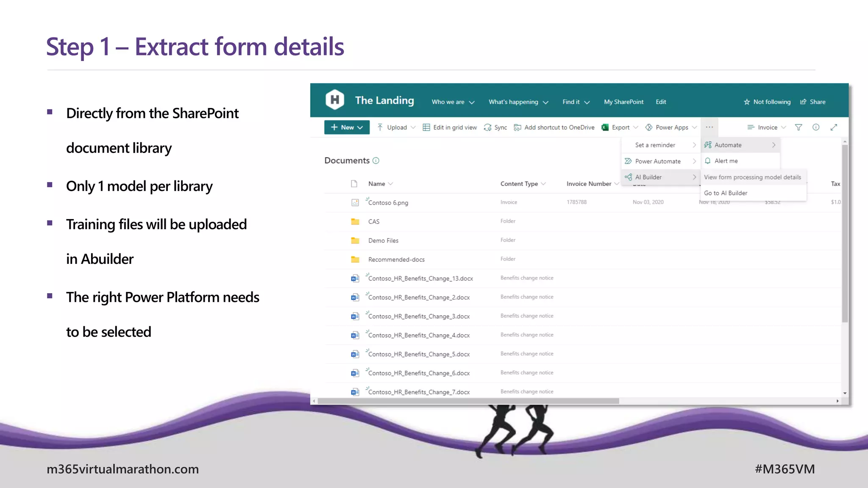Click Benefits change notice for Change_4.docx
This screenshot has height=488, width=868.
tap(527, 335)
